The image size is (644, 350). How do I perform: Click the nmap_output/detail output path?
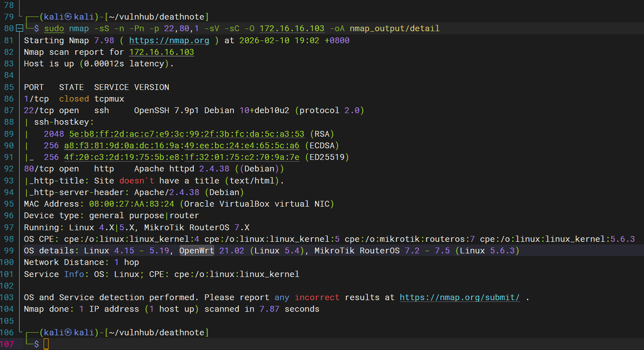394,28
